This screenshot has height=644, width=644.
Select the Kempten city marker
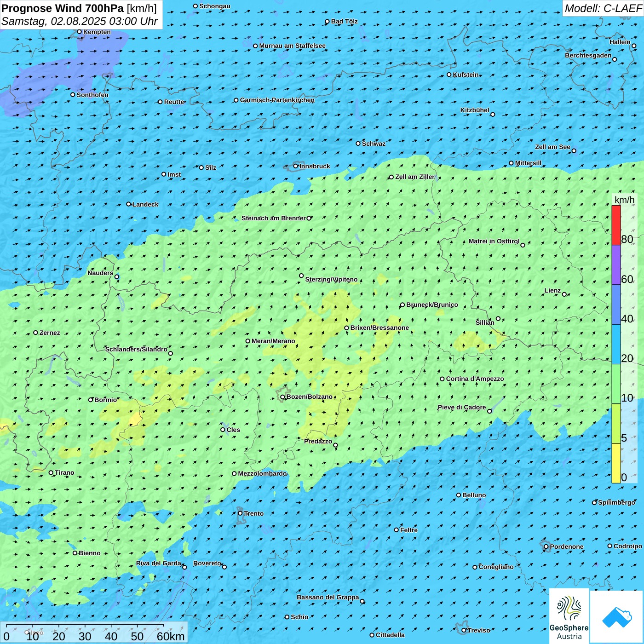(x=79, y=32)
